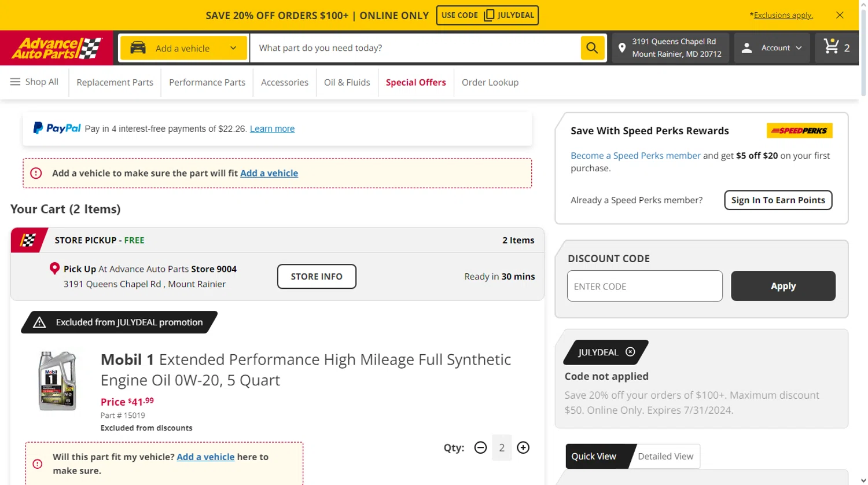Decrease quantity with minus button

(x=480, y=448)
